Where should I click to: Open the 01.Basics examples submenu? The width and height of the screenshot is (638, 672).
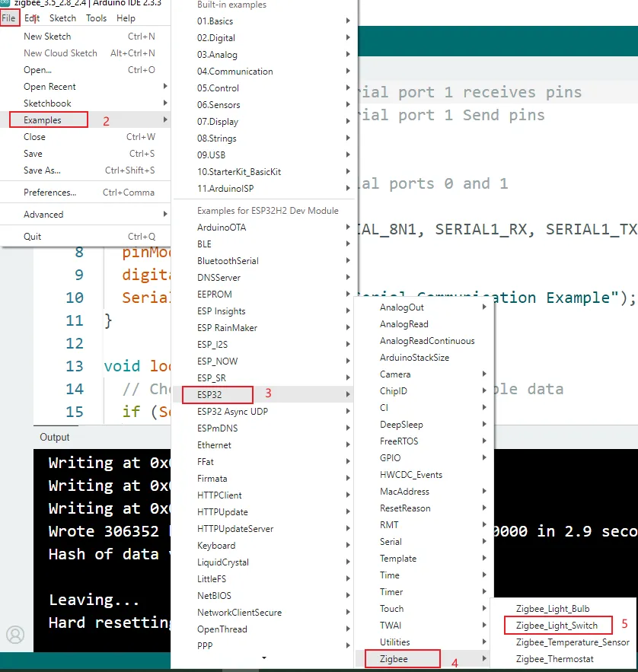[265, 21]
